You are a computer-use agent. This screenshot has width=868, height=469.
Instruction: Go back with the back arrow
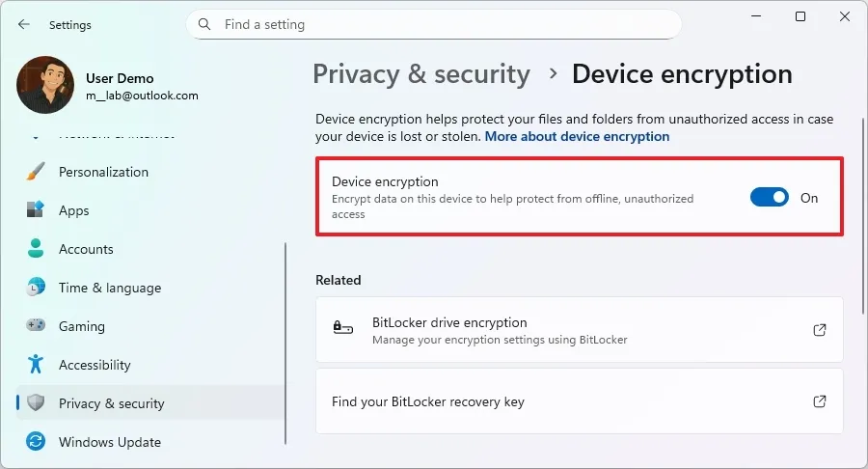click(x=23, y=24)
